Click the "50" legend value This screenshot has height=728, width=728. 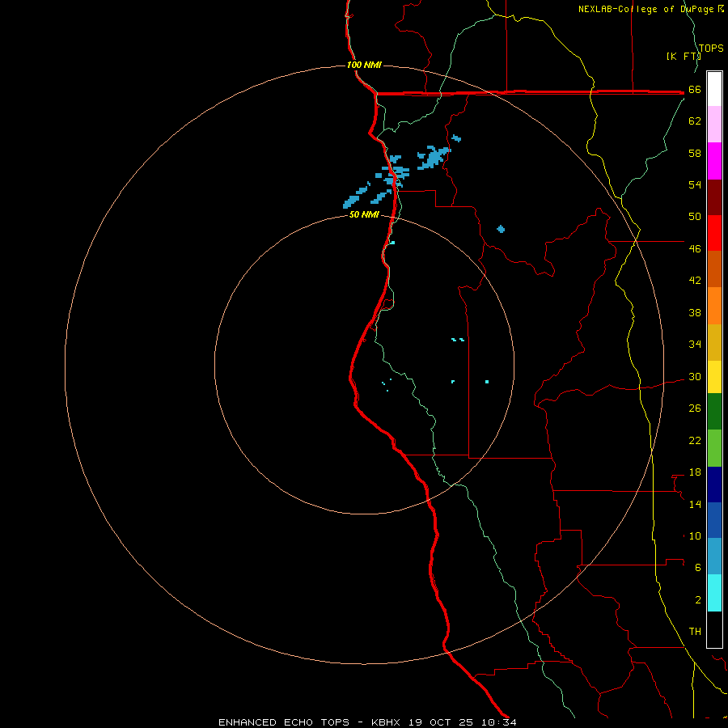pyautogui.click(x=695, y=217)
